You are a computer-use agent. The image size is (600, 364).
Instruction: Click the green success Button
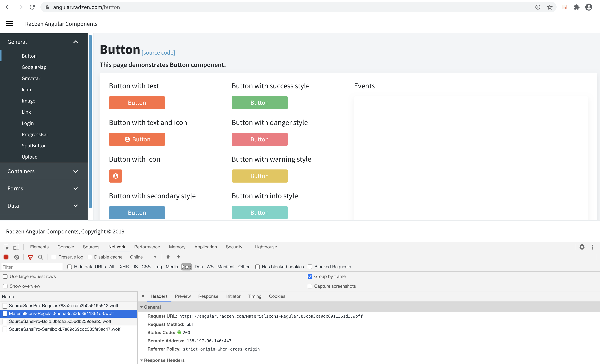[260, 103]
